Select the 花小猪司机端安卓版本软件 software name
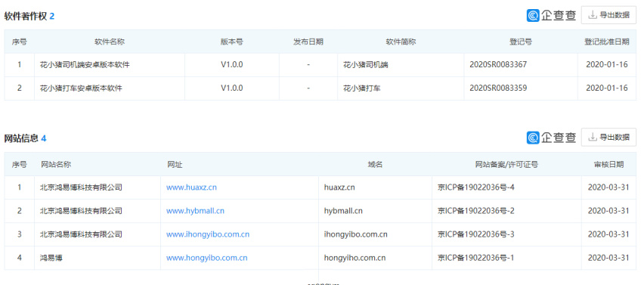644x285 pixels. pyautogui.click(x=85, y=64)
